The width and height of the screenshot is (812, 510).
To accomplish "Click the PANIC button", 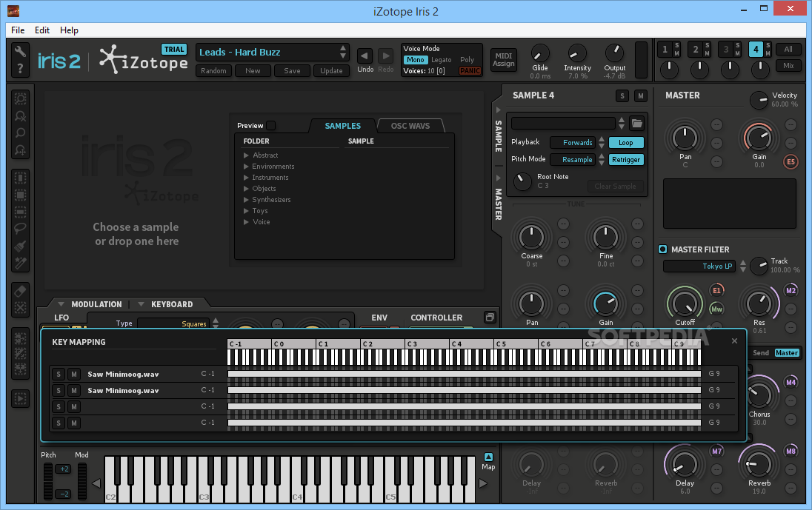I will click(x=470, y=71).
